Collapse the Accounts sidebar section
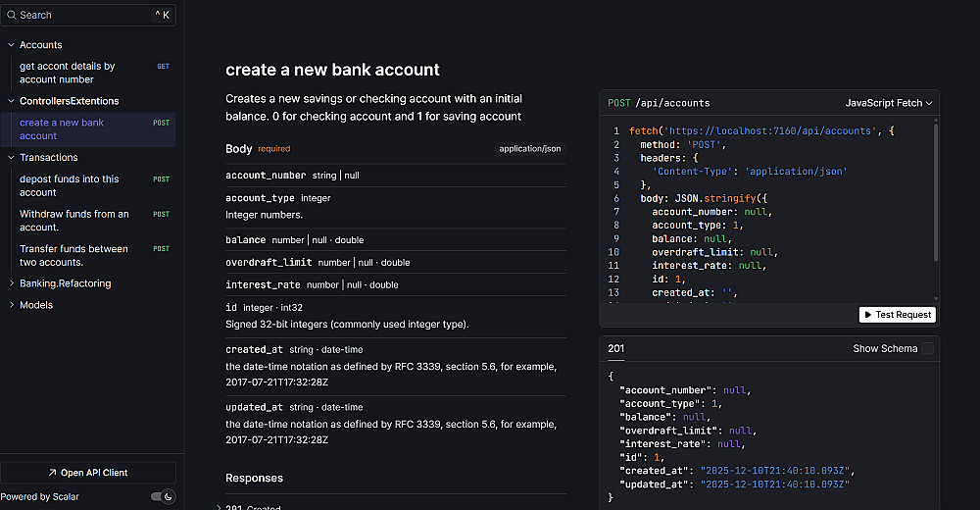The height and width of the screenshot is (510, 980). click(11, 45)
